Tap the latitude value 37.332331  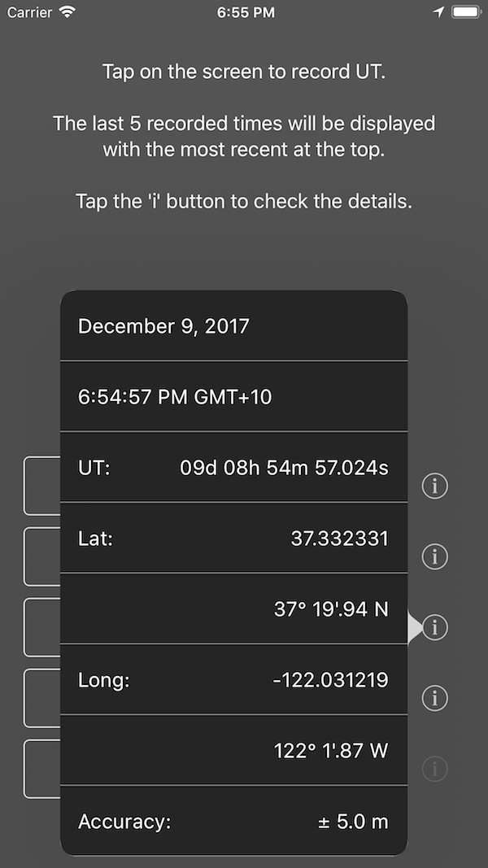[x=339, y=539]
